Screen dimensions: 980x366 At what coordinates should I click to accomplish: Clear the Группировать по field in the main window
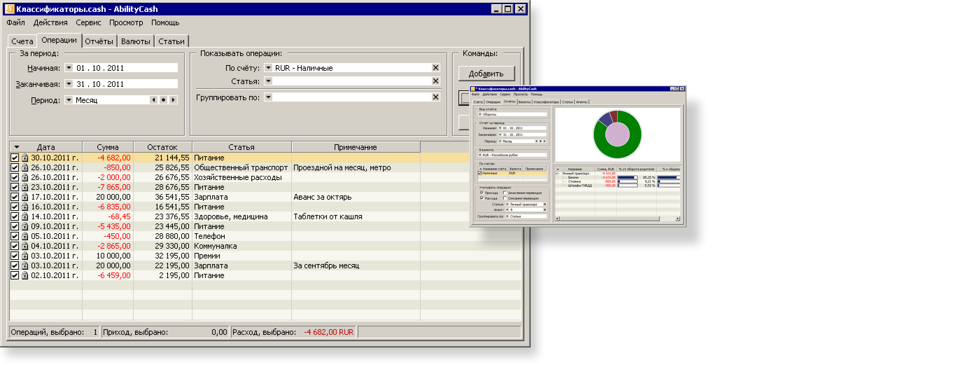click(x=436, y=97)
